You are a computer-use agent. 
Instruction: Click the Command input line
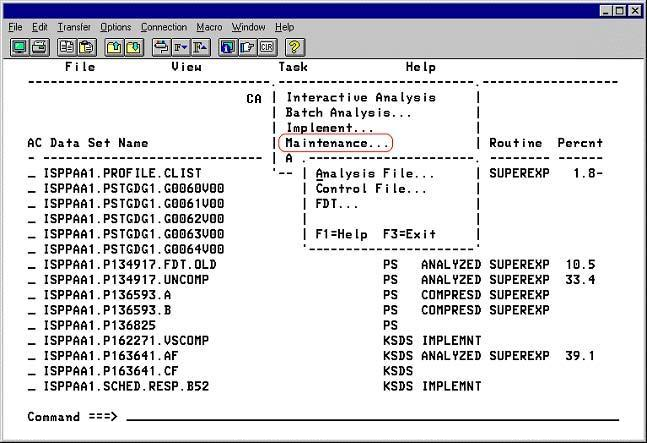click(370, 416)
